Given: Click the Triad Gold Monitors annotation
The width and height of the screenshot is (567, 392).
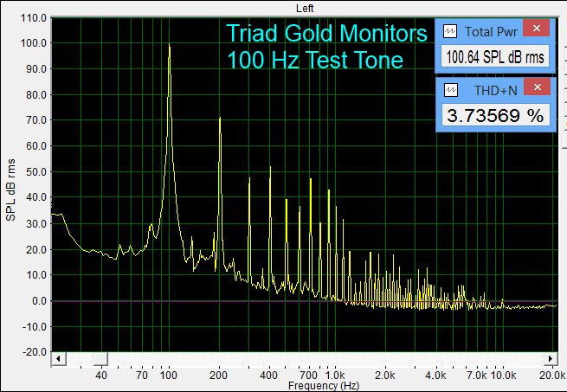Looking at the screenshot, I should tap(327, 33).
